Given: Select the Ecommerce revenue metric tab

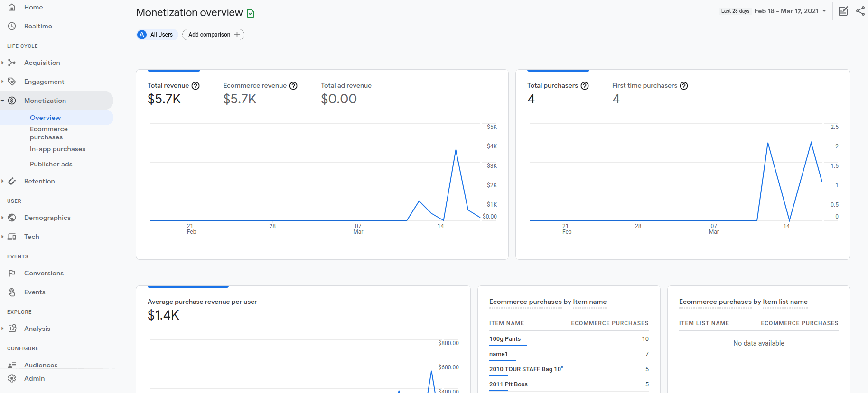Looking at the screenshot, I should coord(261,93).
